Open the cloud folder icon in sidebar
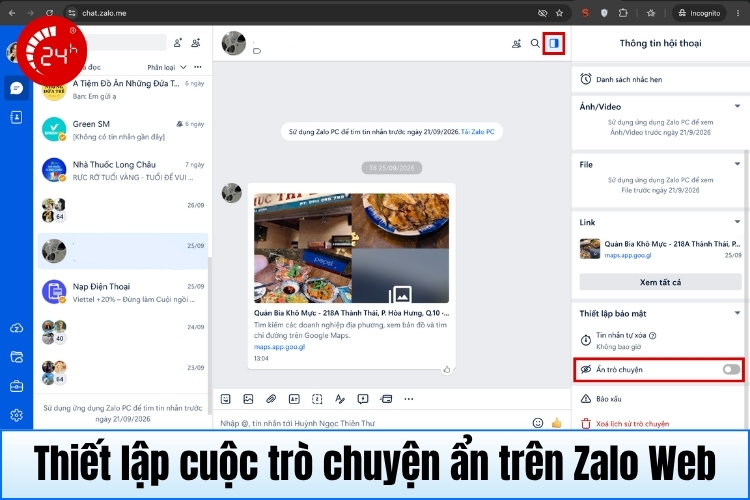 click(x=16, y=357)
